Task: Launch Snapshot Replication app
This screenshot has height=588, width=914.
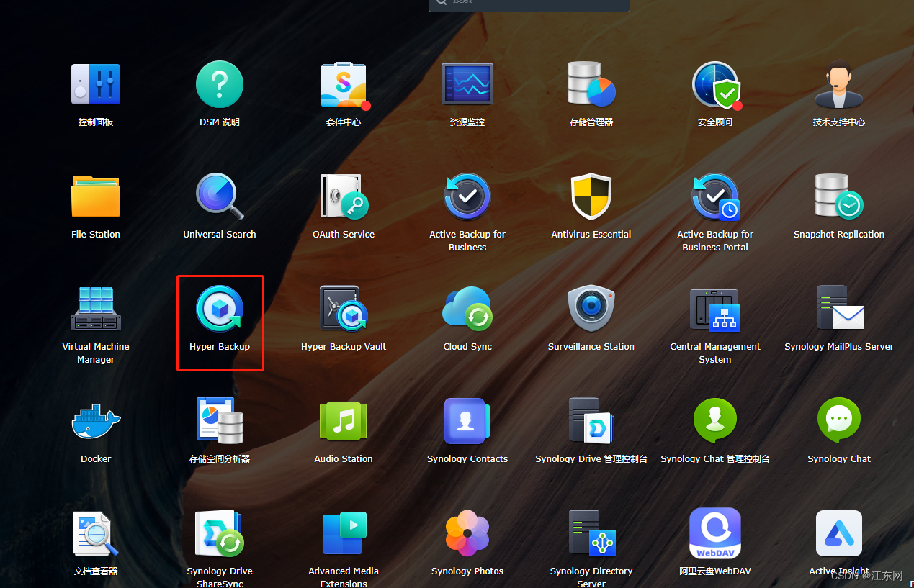Action: (x=839, y=196)
